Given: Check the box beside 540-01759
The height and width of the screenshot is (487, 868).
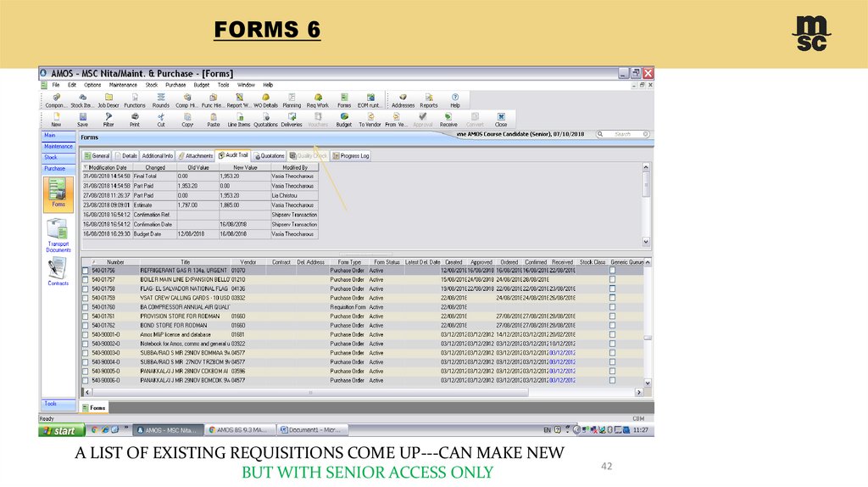Looking at the screenshot, I should tap(86, 298).
